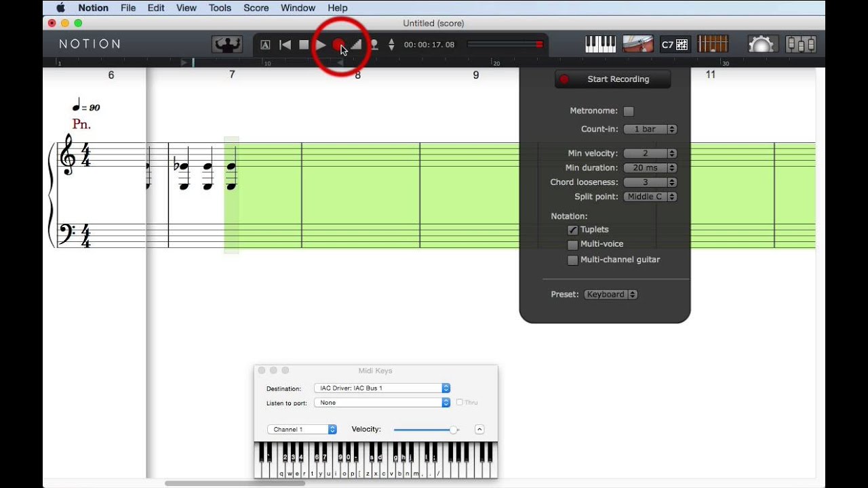Click the Start Recording button

[612, 79]
